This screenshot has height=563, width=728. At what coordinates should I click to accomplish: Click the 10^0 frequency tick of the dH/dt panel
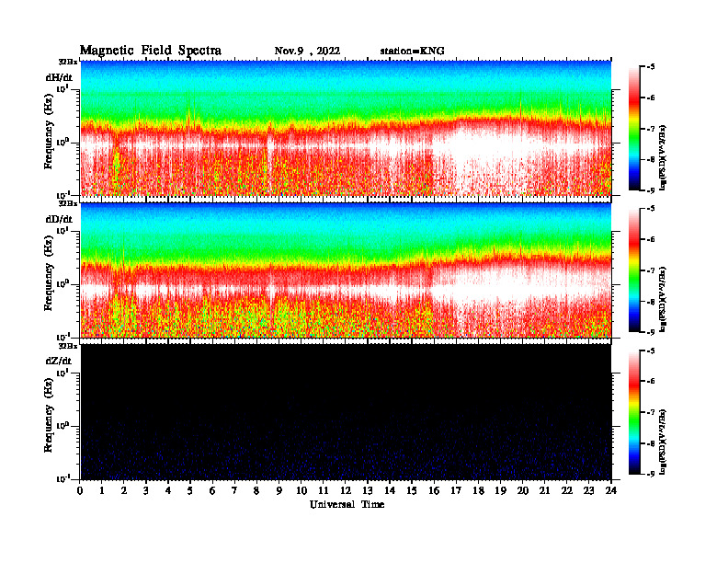click(x=63, y=143)
